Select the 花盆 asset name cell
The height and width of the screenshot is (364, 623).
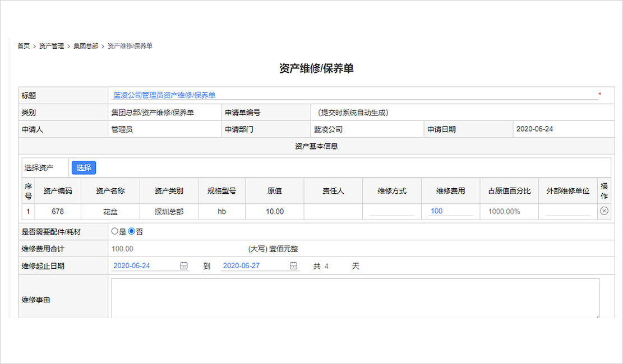click(x=110, y=212)
